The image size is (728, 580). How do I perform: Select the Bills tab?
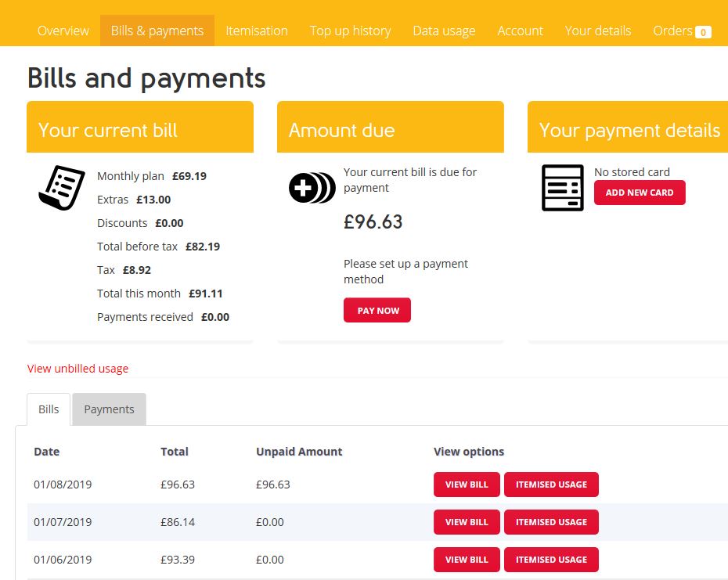coord(49,409)
